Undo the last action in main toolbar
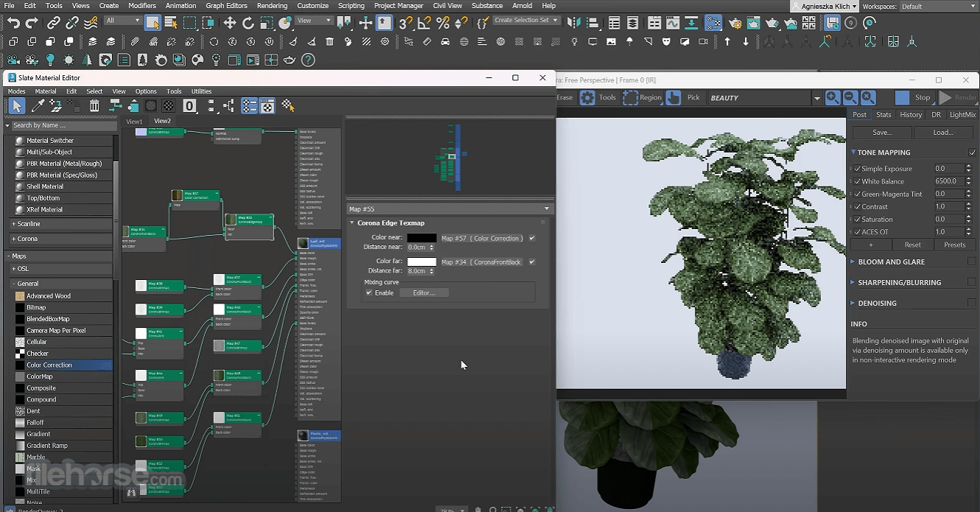The height and width of the screenshot is (512, 980). pos(13,23)
